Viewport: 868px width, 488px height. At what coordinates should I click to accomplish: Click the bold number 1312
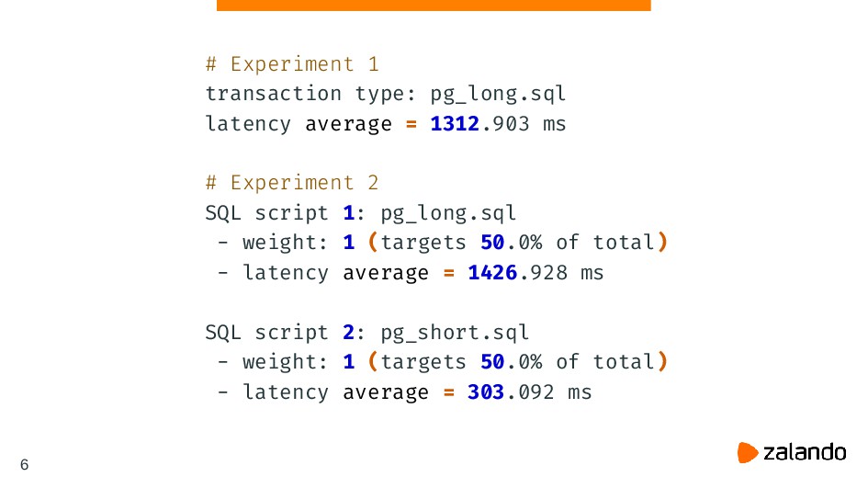coord(455,123)
